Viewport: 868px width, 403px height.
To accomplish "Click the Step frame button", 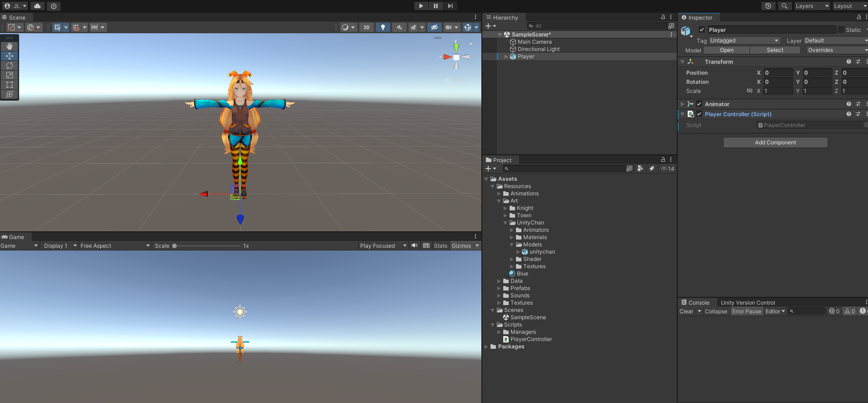I will pos(450,6).
